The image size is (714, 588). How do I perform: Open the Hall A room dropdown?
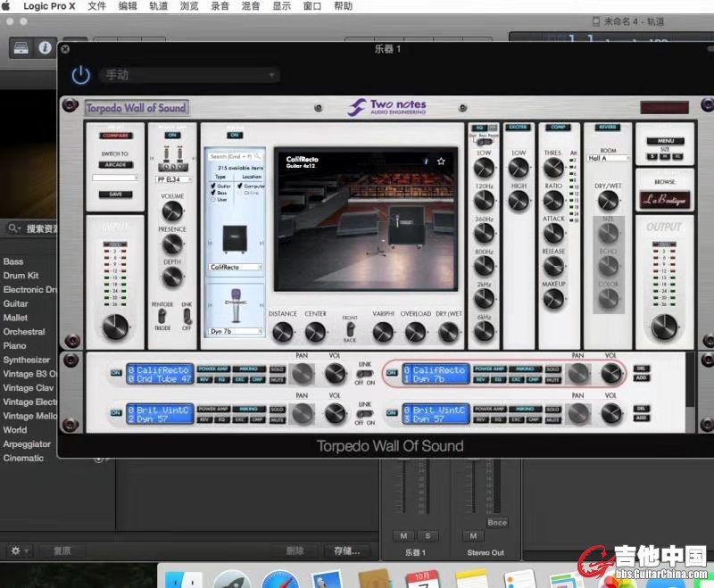click(x=608, y=158)
